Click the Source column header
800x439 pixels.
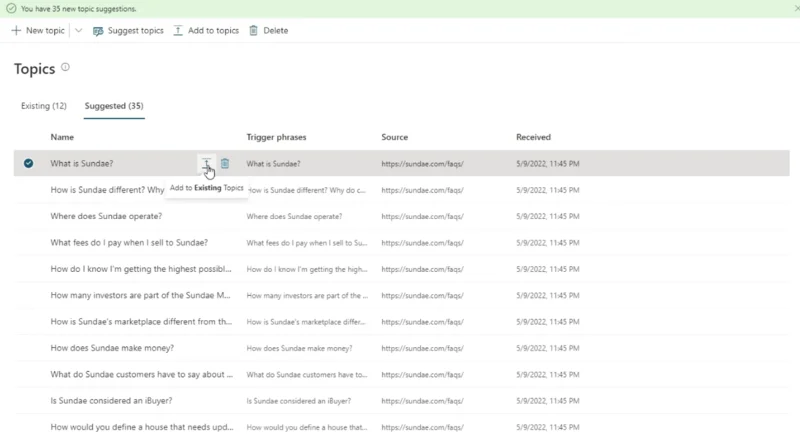394,137
